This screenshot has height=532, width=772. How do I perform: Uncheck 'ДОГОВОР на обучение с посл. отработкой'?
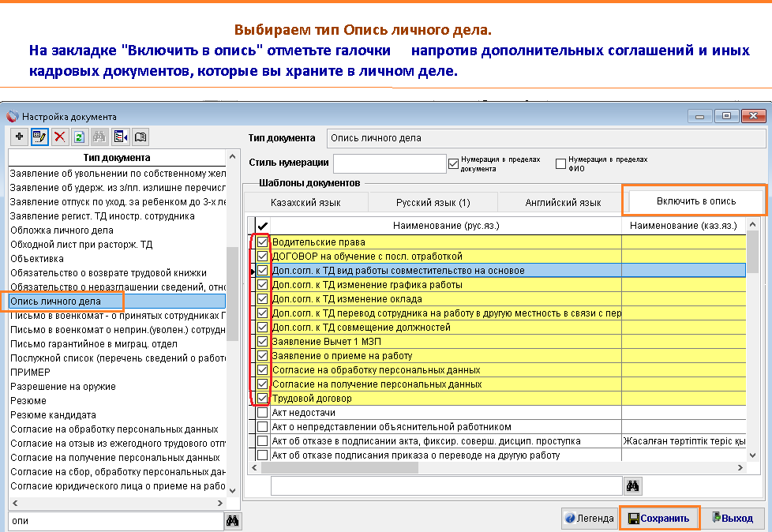click(262, 257)
